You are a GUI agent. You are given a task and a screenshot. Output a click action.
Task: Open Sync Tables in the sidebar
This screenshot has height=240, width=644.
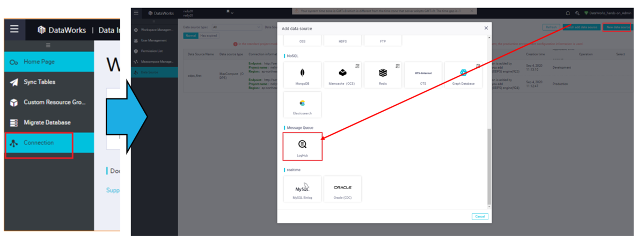[49, 82]
